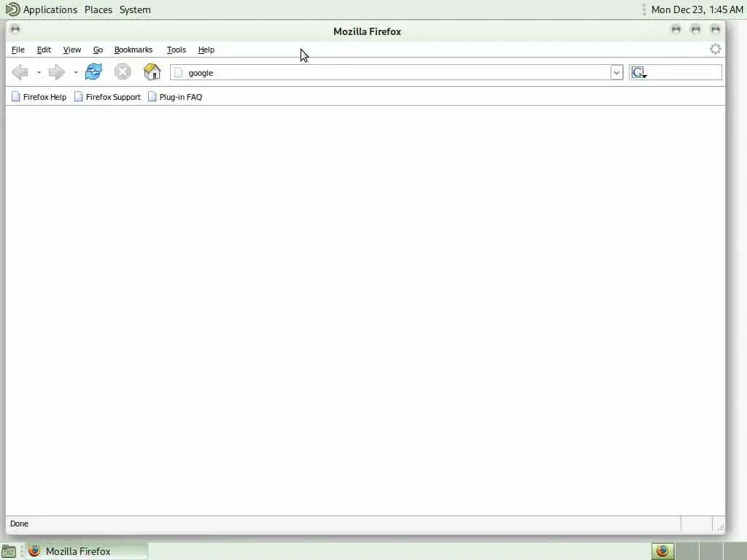Go to the Home page icon
This screenshot has height=560, width=747.
click(x=152, y=72)
